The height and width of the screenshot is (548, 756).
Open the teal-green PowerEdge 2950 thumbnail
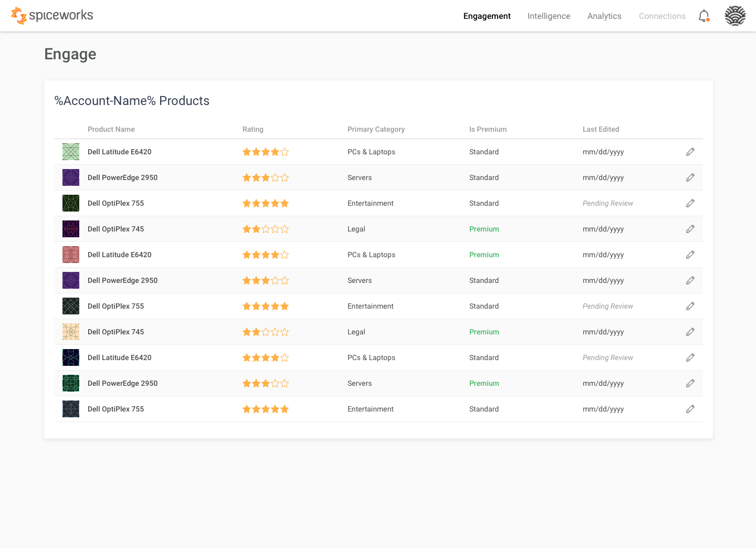tap(71, 383)
